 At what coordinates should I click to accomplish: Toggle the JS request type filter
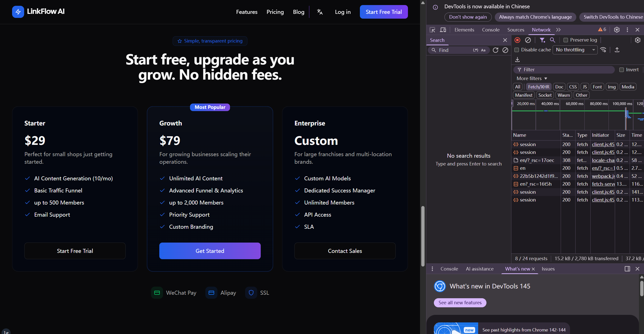(585, 87)
